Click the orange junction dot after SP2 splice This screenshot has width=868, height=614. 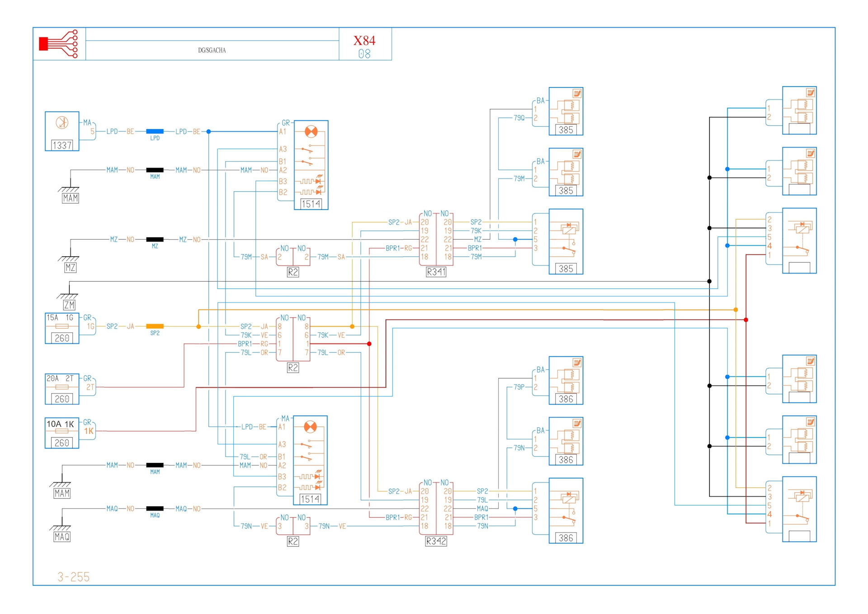click(x=198, y=326)
